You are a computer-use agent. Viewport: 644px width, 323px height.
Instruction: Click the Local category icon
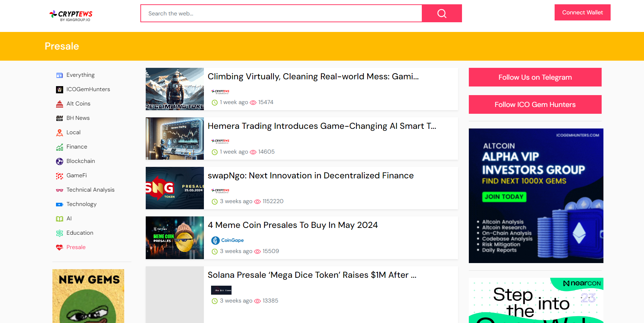click(60, 132)
